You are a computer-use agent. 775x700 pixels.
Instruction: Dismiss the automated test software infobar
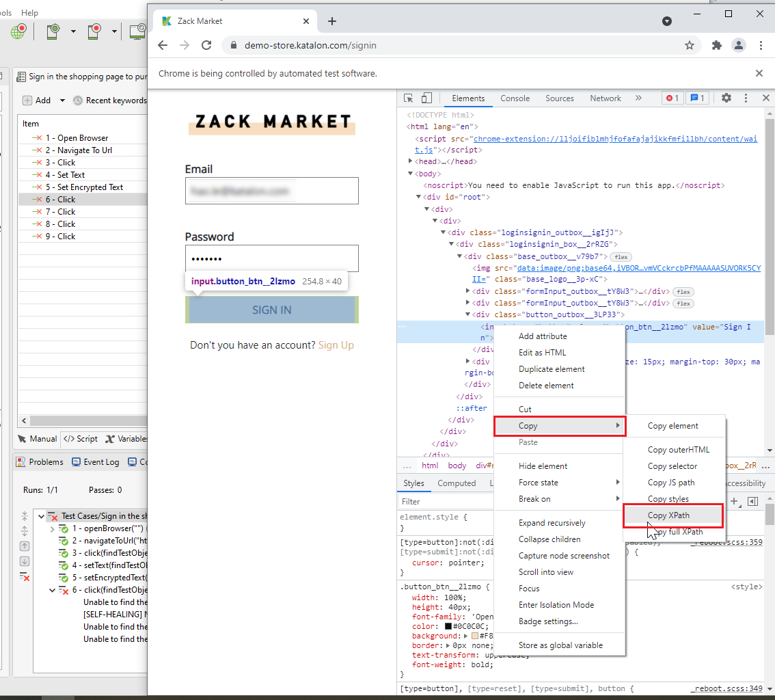pyautogui.click(x=759, y=73)
